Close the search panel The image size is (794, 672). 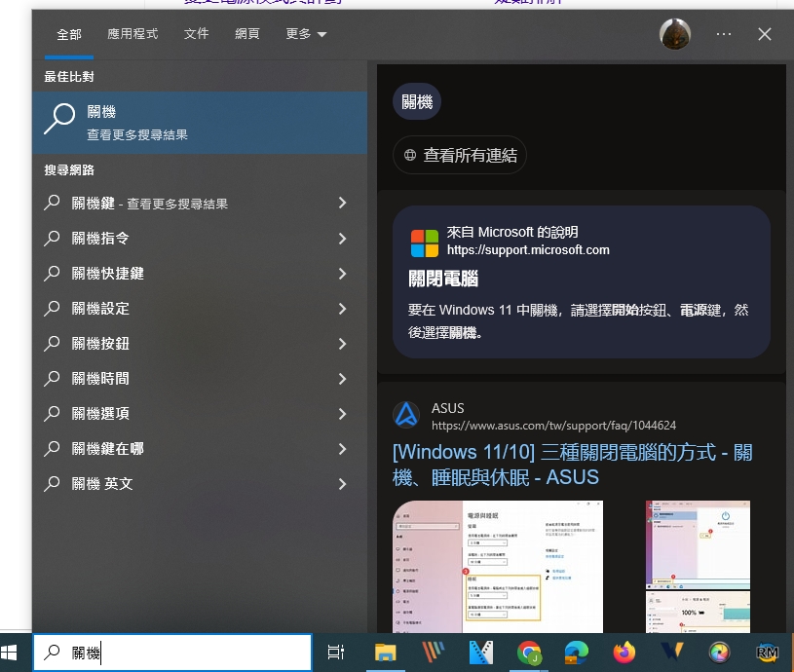(765, 34)
